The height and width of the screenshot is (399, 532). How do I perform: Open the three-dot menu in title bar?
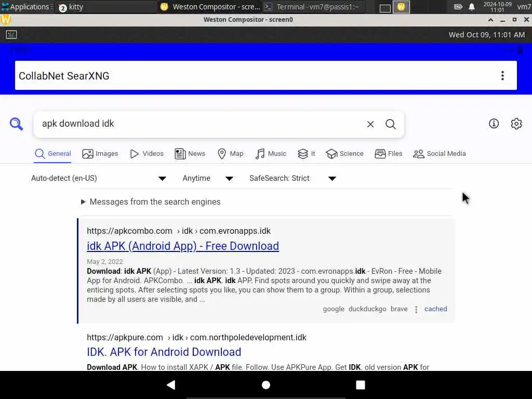[502, 76]
